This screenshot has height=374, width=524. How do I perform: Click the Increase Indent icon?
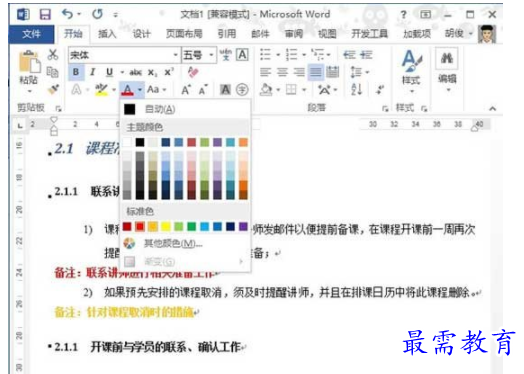[366, 54]
